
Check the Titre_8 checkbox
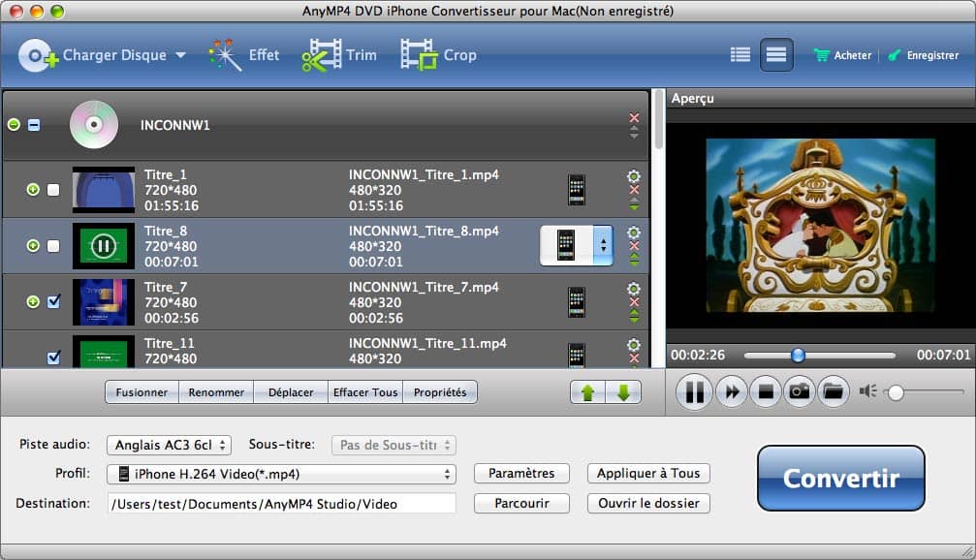[x=53, y=246]
